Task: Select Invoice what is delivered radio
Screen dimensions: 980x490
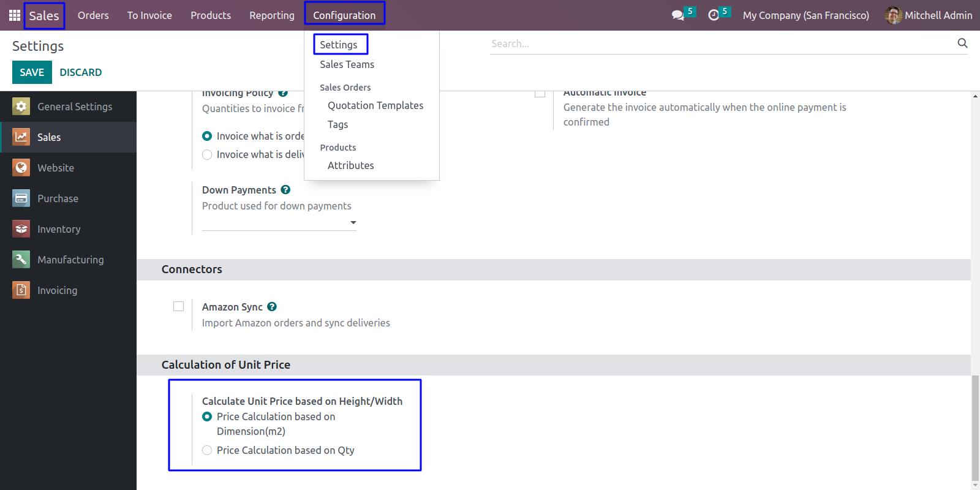Action: tap(207, 154)
